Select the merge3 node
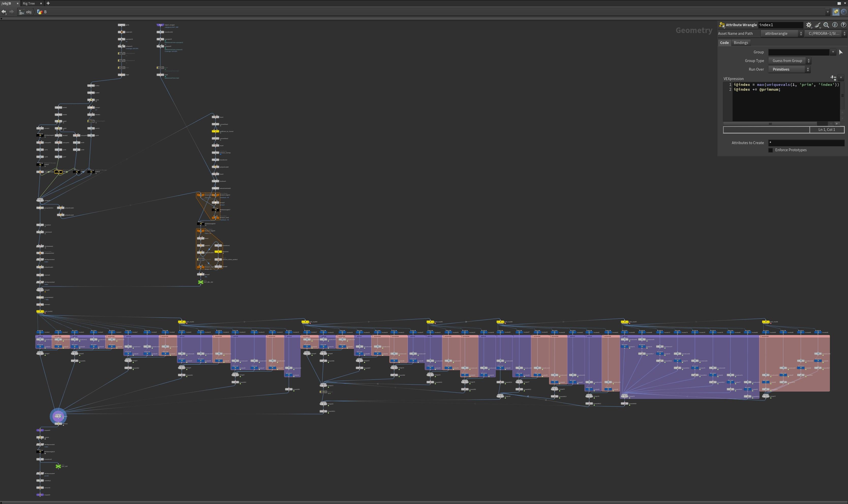The image size is (848, 504). coord(128,361)
